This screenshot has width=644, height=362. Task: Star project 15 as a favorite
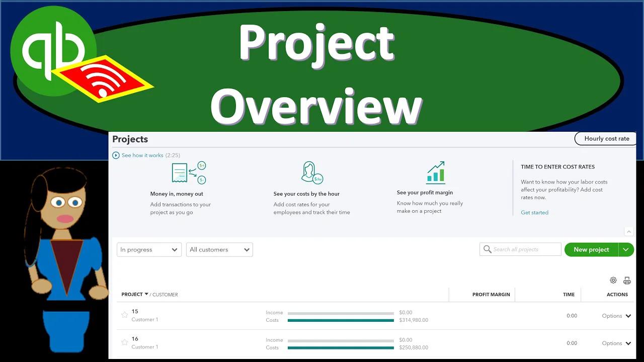coord(124,315)
